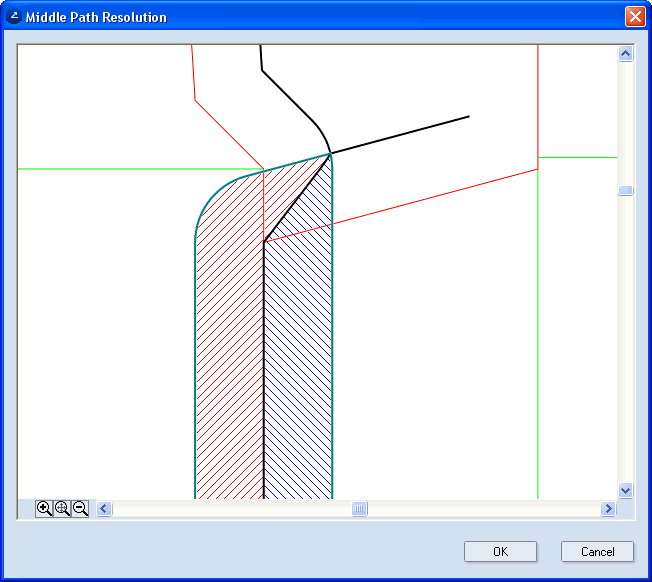
Task: Close the Middle Path Resolution dialog
Action: click(x=635, y=17)
